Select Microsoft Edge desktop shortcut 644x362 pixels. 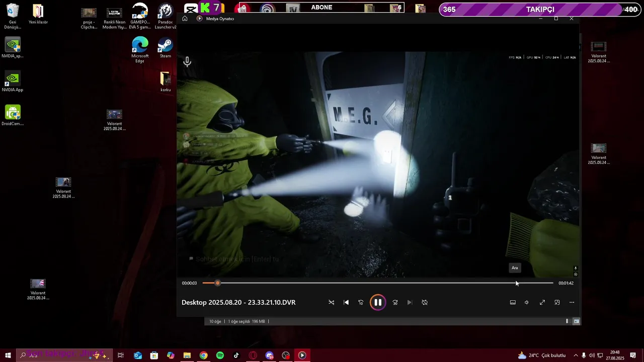(x=140, y=50)
